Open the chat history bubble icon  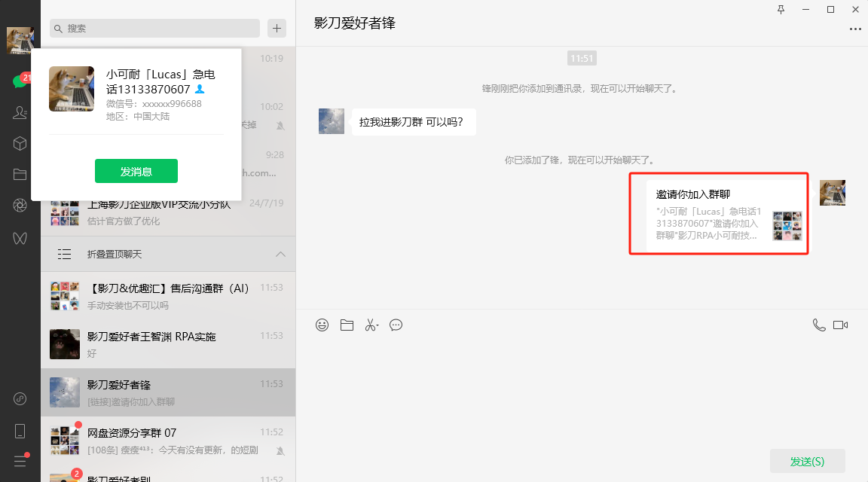(396, 325)
